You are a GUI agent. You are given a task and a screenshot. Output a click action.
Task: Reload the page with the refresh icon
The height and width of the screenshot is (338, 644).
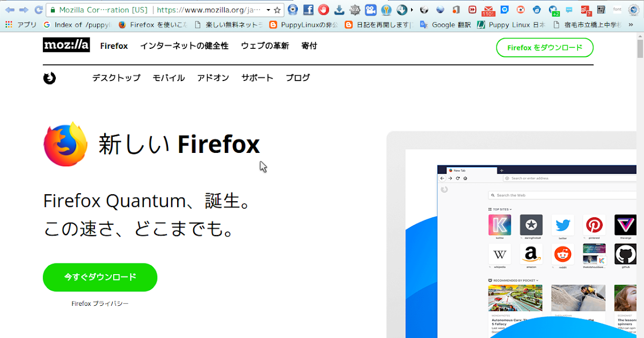(x=39, y=10)
